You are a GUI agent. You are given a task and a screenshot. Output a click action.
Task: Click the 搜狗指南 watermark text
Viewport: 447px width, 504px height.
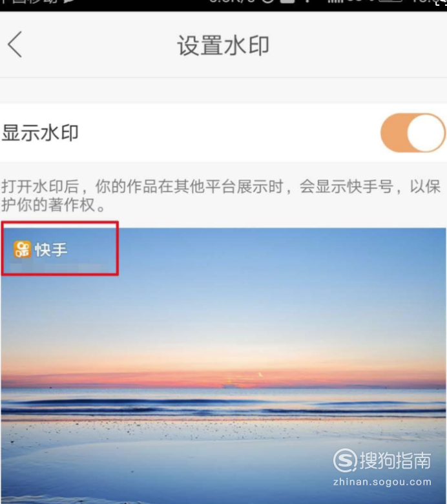(x=395, y=460)
